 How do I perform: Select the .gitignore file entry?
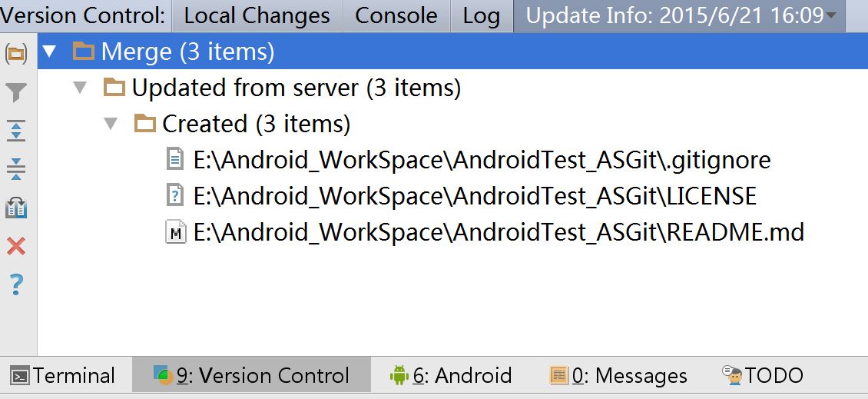[x=482, y=160]
